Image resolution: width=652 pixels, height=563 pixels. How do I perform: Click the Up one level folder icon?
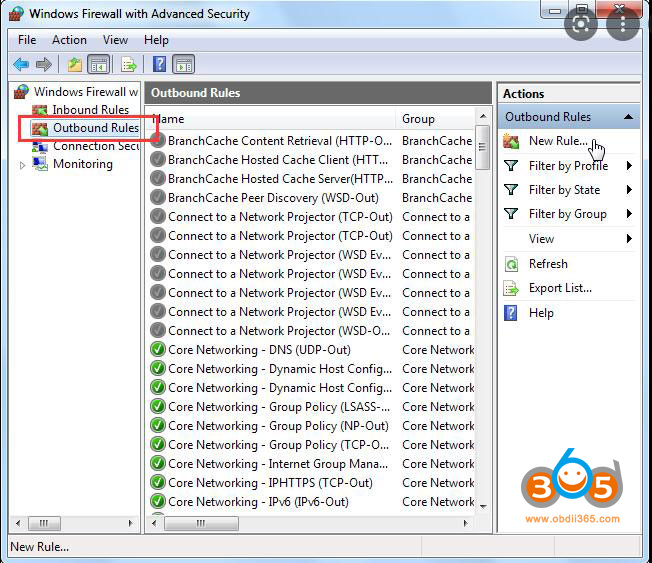click(x=75, y=65)
